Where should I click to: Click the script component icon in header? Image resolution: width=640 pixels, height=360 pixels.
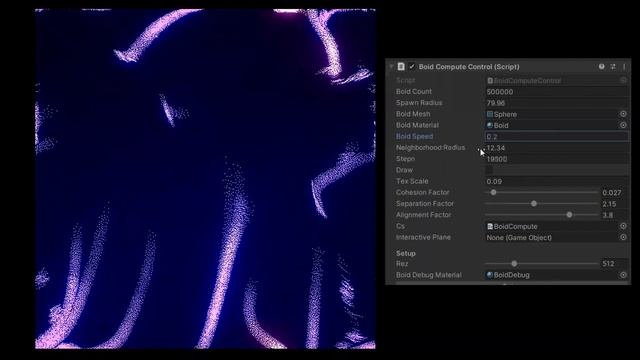pos(401,67)
